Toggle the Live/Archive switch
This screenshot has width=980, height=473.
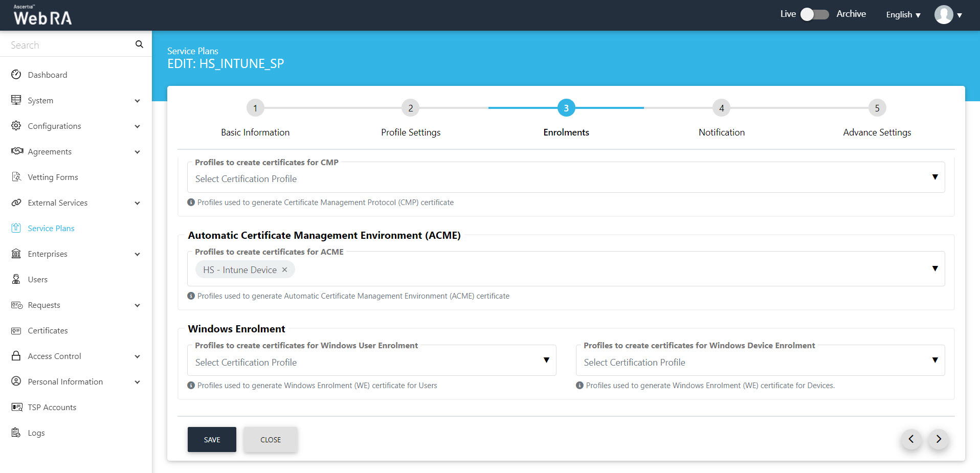[x=815, y=14]
